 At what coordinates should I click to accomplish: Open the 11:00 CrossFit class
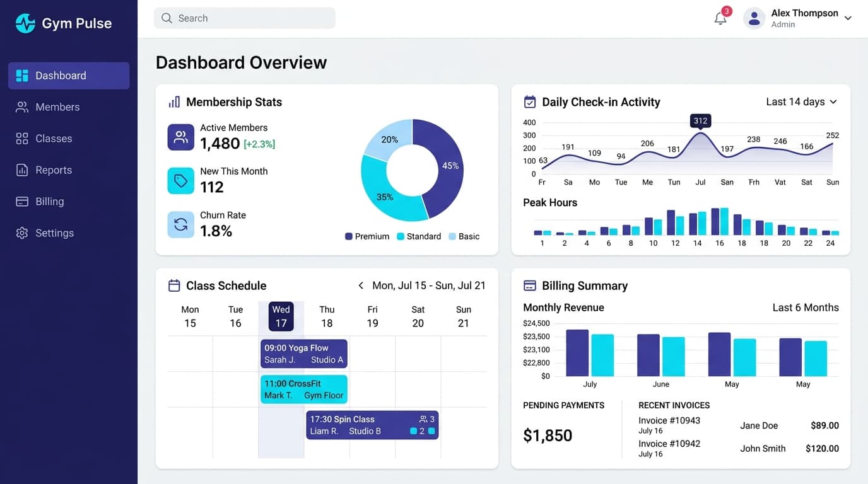coord(304,389)
